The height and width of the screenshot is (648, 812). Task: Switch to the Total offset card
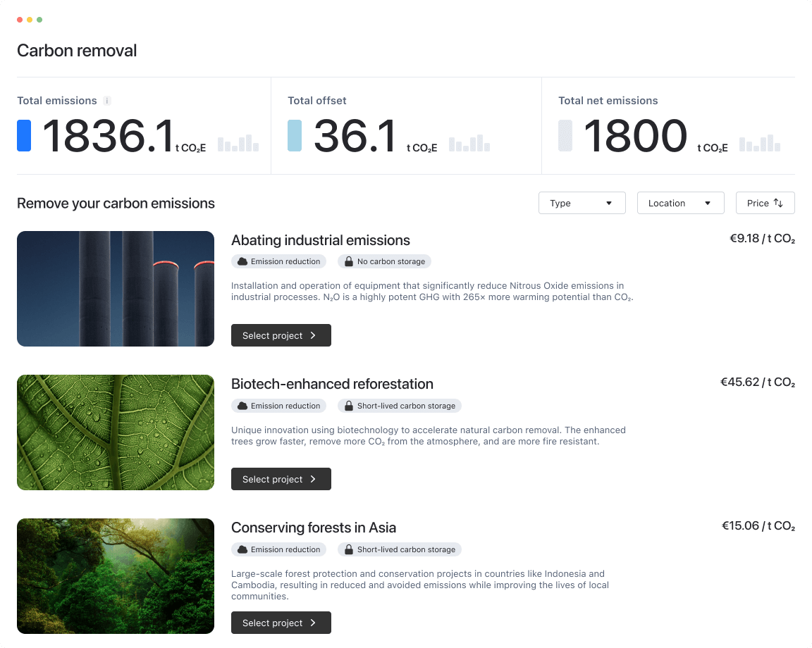406,125
